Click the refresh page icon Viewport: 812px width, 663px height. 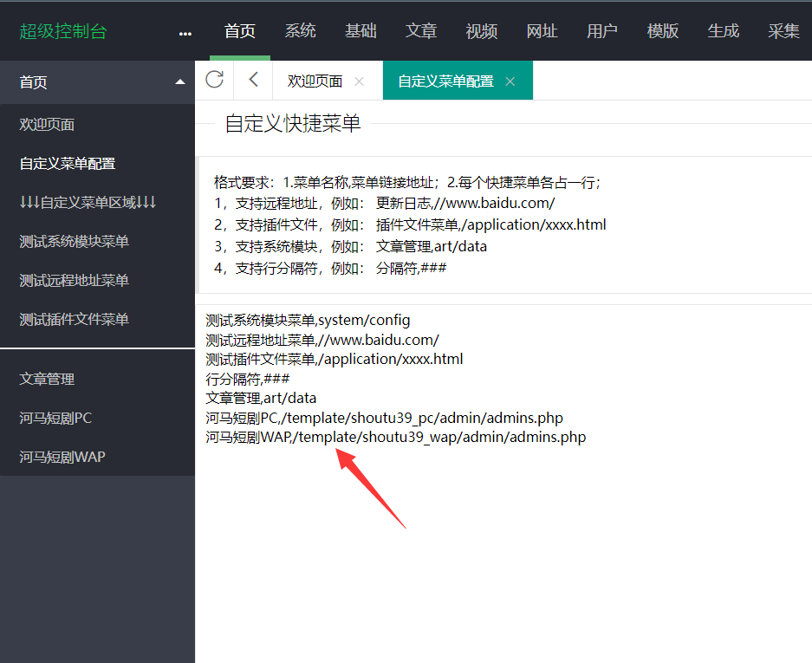pos(214,80)
